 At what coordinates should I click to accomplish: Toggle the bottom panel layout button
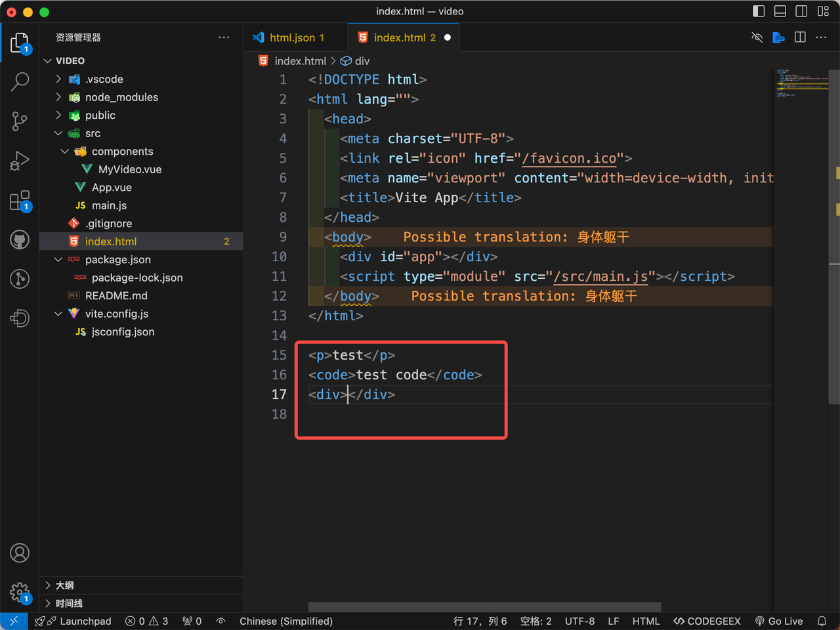780,11
